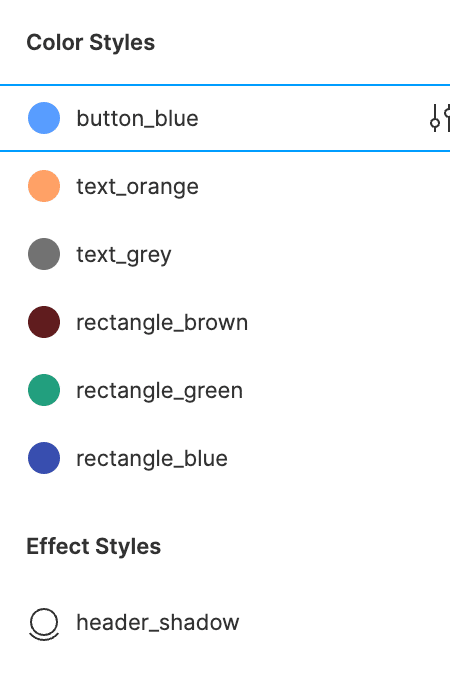This screenshot has height=678, width=450.
Task: Select the header_shadow style name
Action: [x=158, y=623]
